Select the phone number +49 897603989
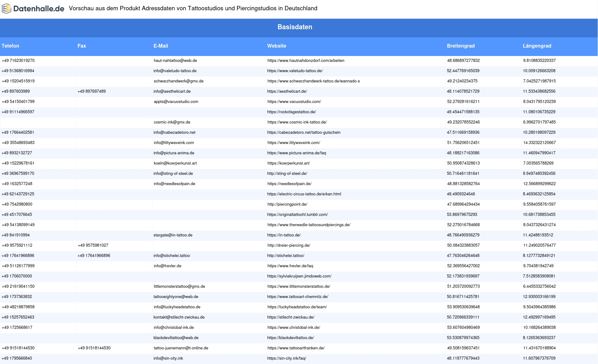Image resolution: width=598 pixels, height=364 pixels. (x=16, y=91)
